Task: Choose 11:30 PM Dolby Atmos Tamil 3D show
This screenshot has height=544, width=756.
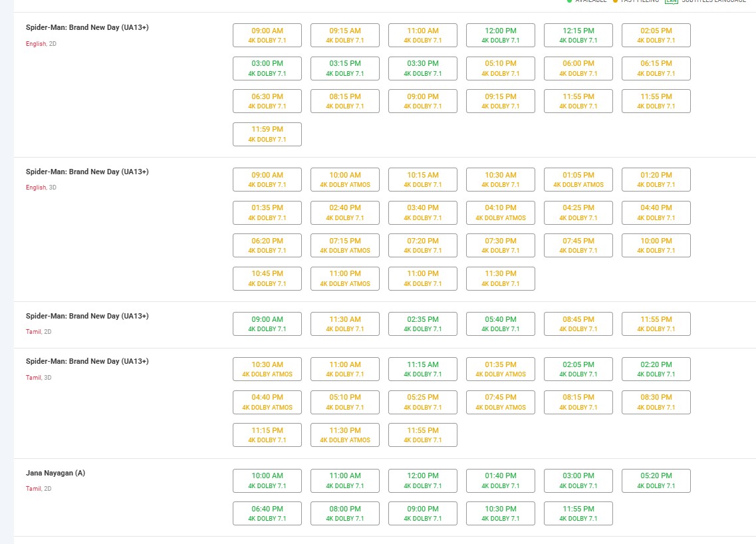Action: pyautogui.click(x=344, y=435)
